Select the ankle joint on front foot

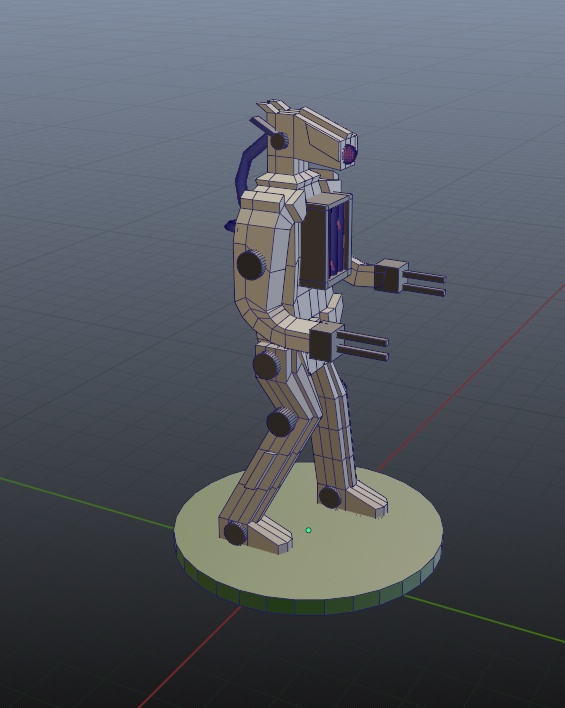[x=330, y=497]
